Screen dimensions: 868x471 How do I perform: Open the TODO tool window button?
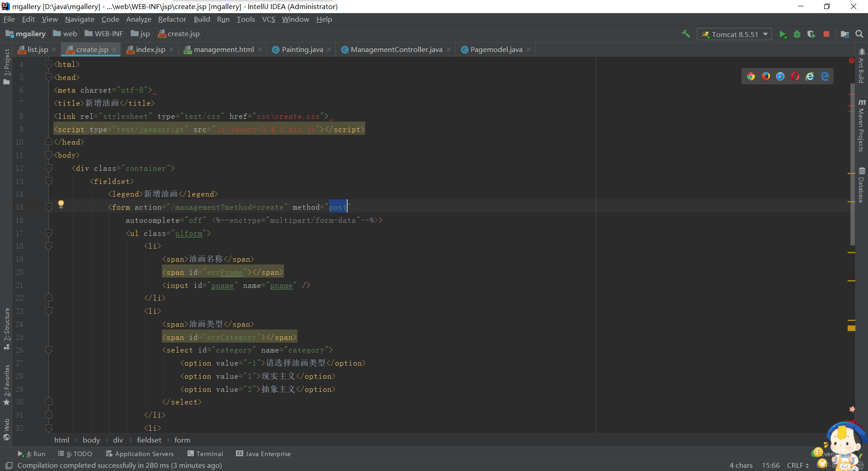coord(75,454)
